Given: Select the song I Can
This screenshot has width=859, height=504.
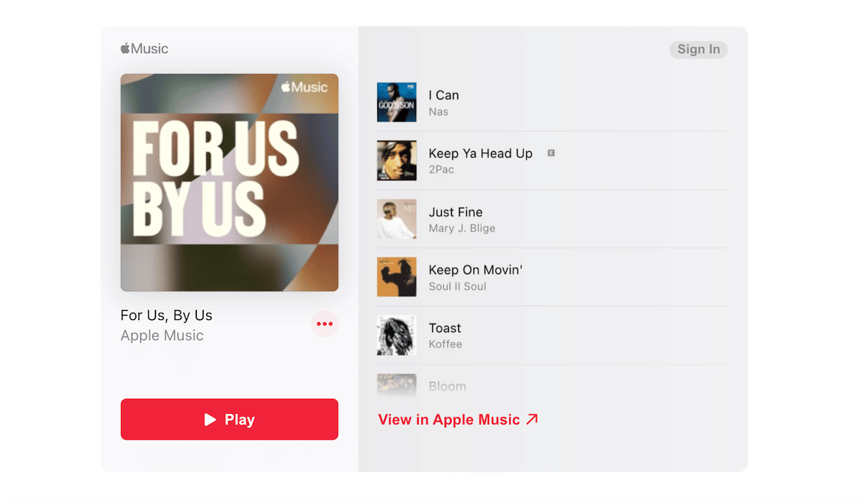Looking at the screenshot, I should 553,102.
